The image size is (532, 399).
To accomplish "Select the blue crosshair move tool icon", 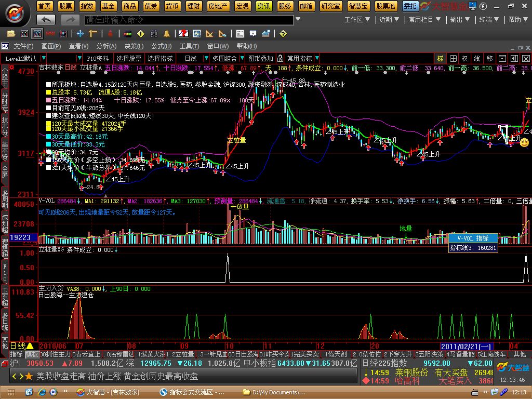I will pos(80,34).
